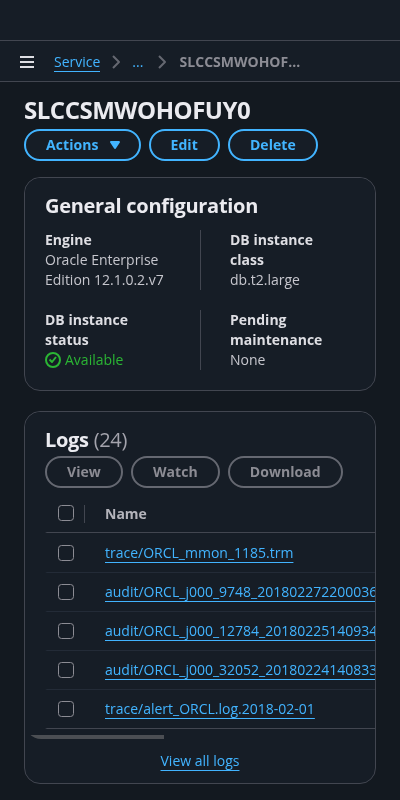Screen dimensions: 400x800
Task: Sort by the Name column header
Action: (126, 514)
